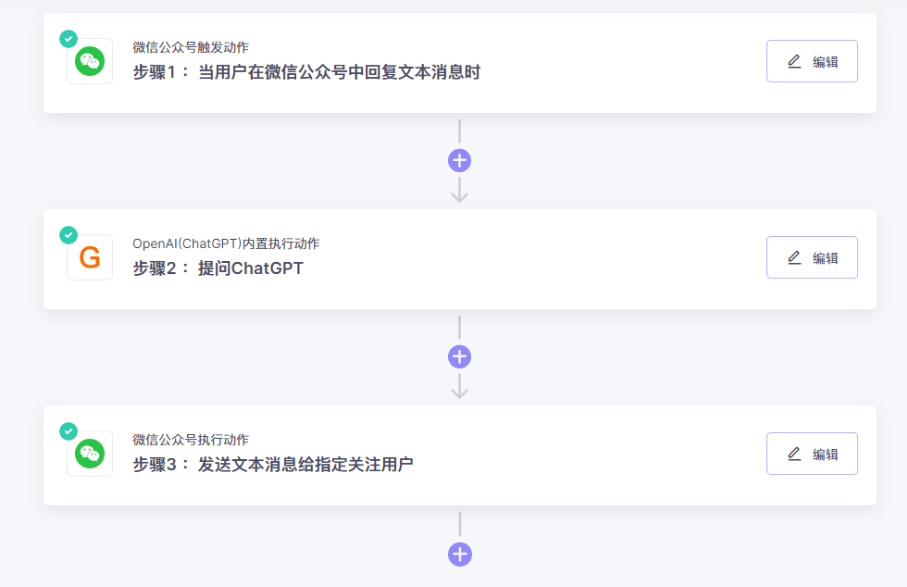Image resolution: width=907 pixels, height=587 pixels.
Task: Select the 步骤3 发送文本消息给指定关注用户 title
Action: click(273, 464)
